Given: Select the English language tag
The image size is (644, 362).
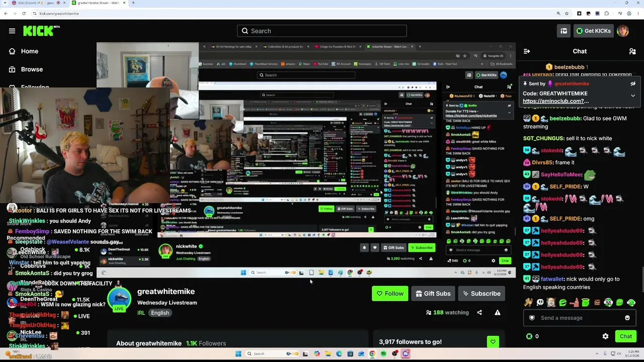Looking at the screenshot, I should pos(160,313).
